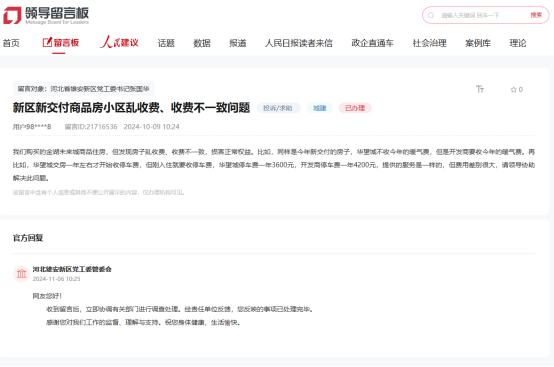Click the government building avatar icon
This screenshot has width=554, height=367.
[22, 274]
